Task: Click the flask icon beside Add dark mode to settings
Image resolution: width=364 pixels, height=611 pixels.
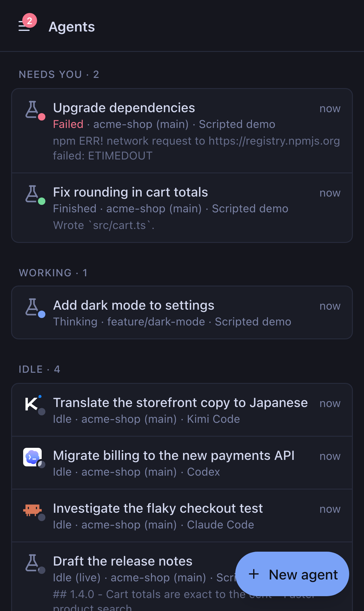Action: point(32,307)
